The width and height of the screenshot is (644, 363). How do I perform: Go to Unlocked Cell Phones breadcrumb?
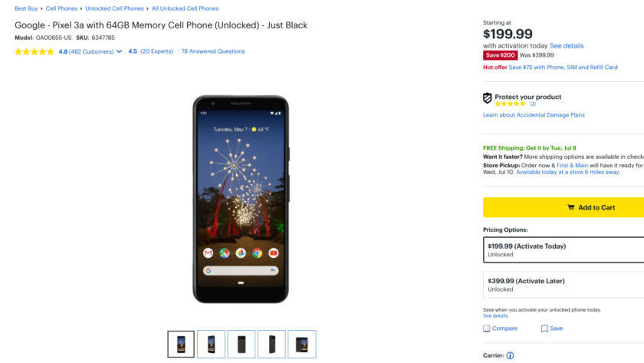coord(114,8)
